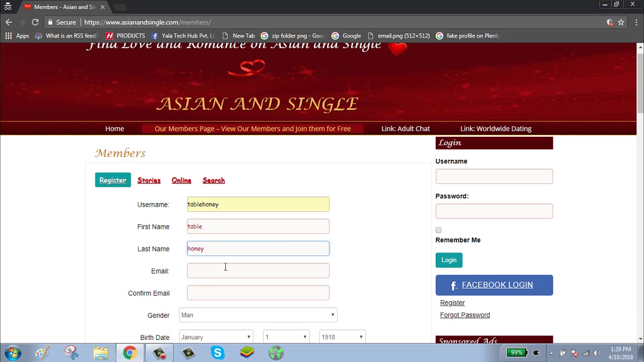The height and width of the screenshot is (362, 644).
Task: Click the registration Username field
Action: pyautogui.click(x=258, y=204)
